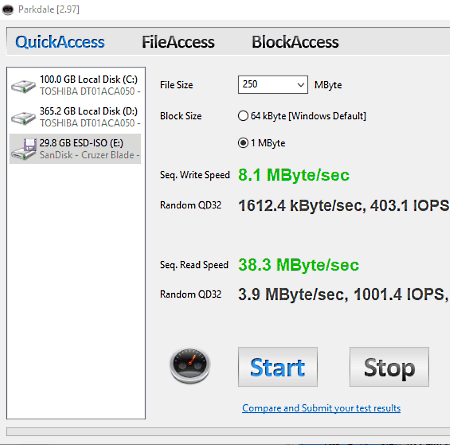450x445 pixels.
Task: Click the File Size value field showing 250
Action: click(x=273, y=85)
